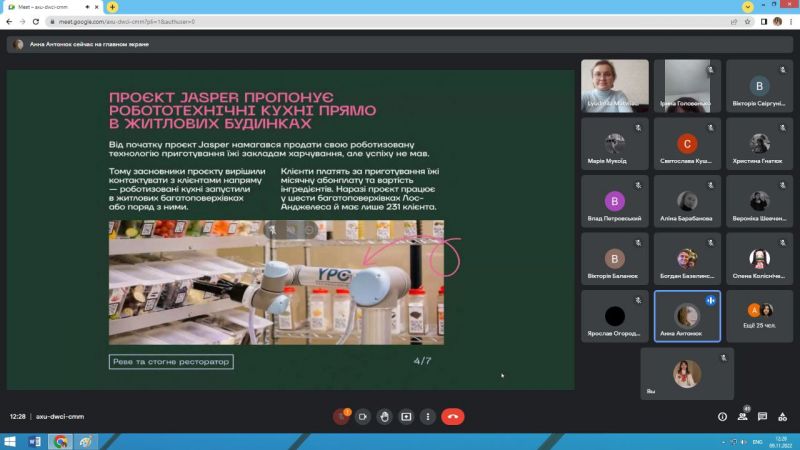Screen dimensions: 800x450
Task: Select Марія Мукоїд participant tile
Action: (x=615, y=144)
